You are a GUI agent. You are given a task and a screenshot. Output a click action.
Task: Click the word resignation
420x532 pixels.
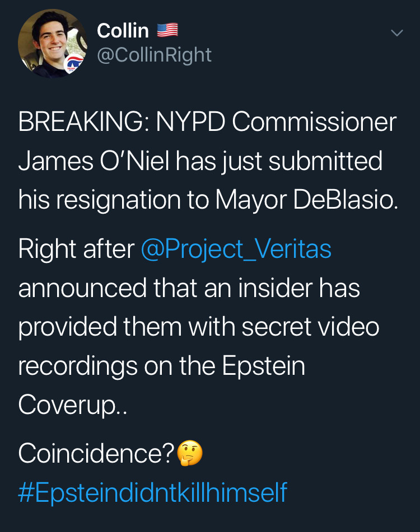pyautogui.click(x=127, y=200)
